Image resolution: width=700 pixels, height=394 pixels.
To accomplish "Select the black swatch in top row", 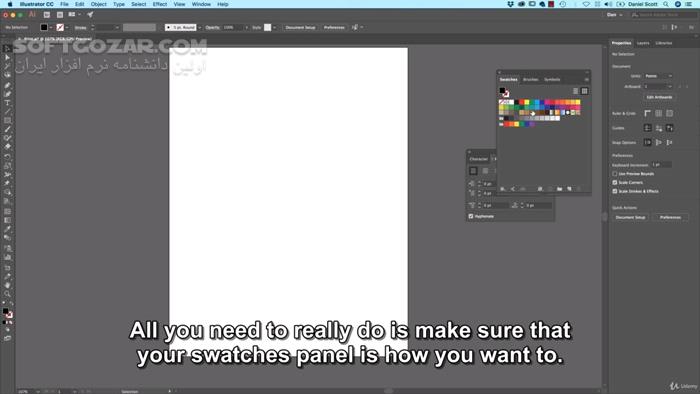I will 517,102.
